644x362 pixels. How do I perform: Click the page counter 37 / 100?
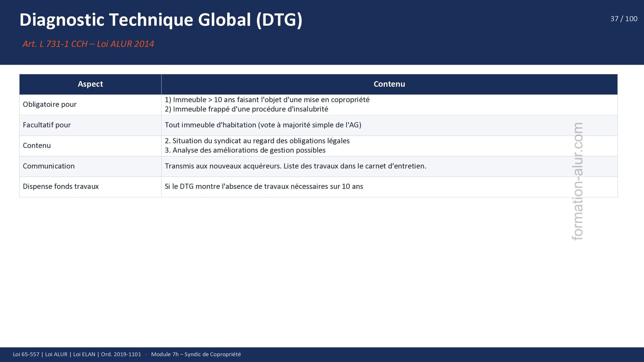point(624,19)
